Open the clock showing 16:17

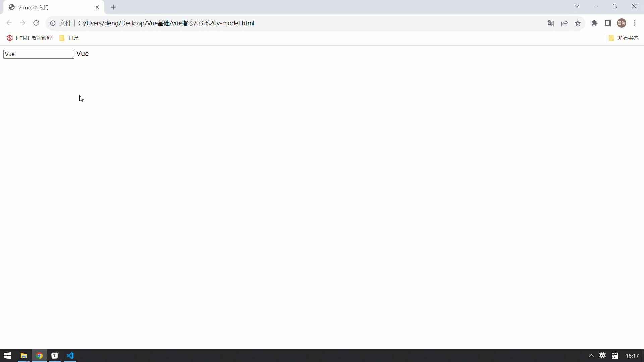click(x=632, y=356)
